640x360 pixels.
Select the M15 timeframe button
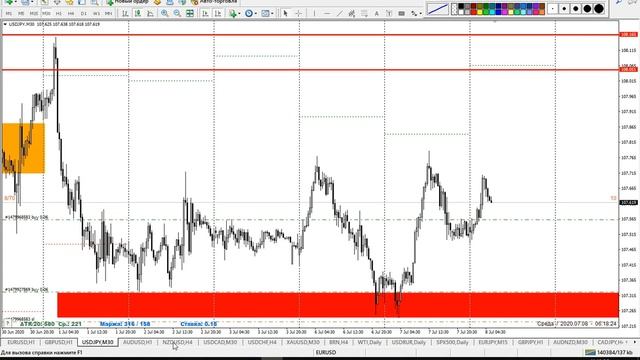pos(34,13)
